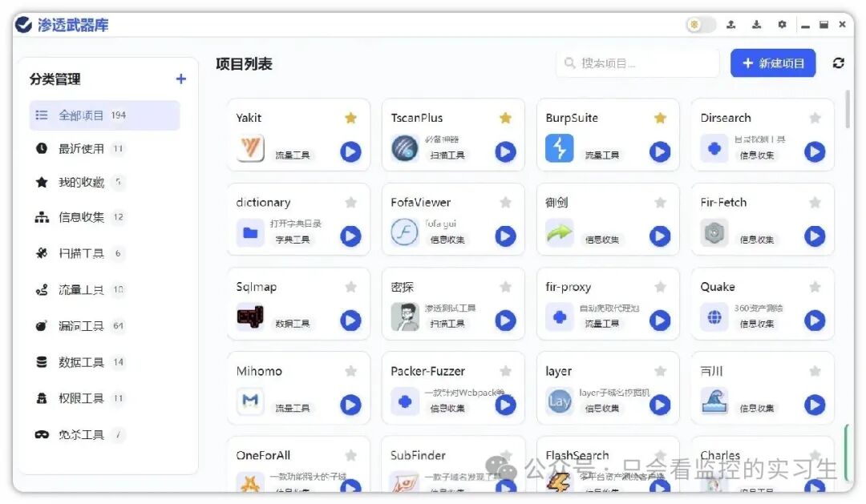
Task: Launch Sqlmap using the play button
Action: click(x=350, y=321)
